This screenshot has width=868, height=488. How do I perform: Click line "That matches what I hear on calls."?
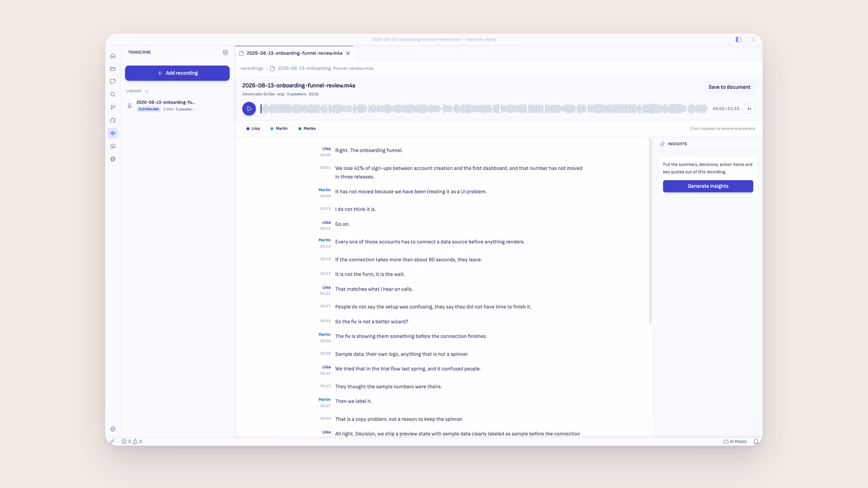(x=374, y=289)
